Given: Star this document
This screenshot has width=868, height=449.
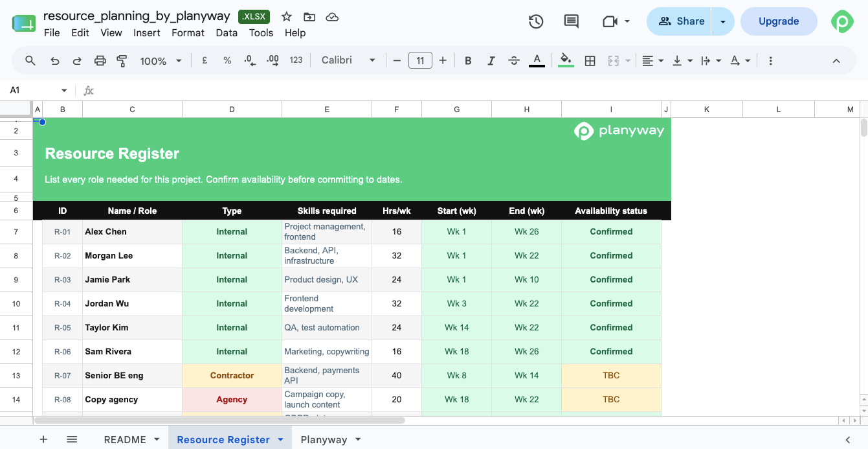Looking at the screenshot, I should tap(287, 17).
